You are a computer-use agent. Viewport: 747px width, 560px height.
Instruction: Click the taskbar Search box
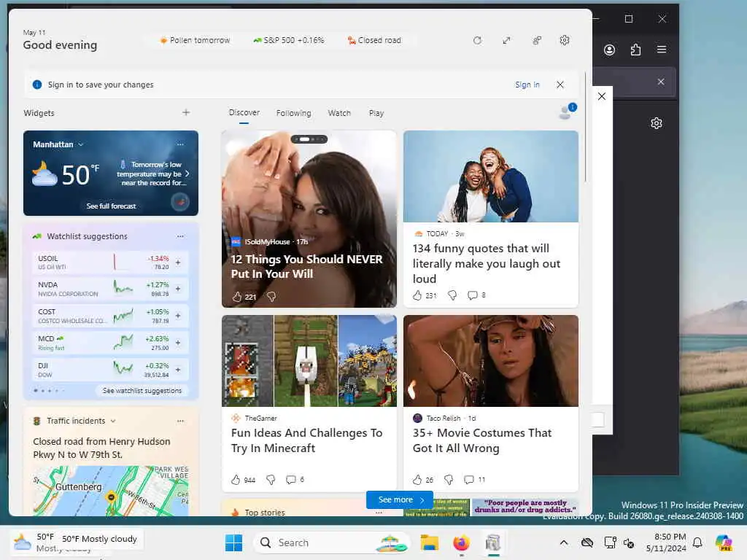coord(333,542)
